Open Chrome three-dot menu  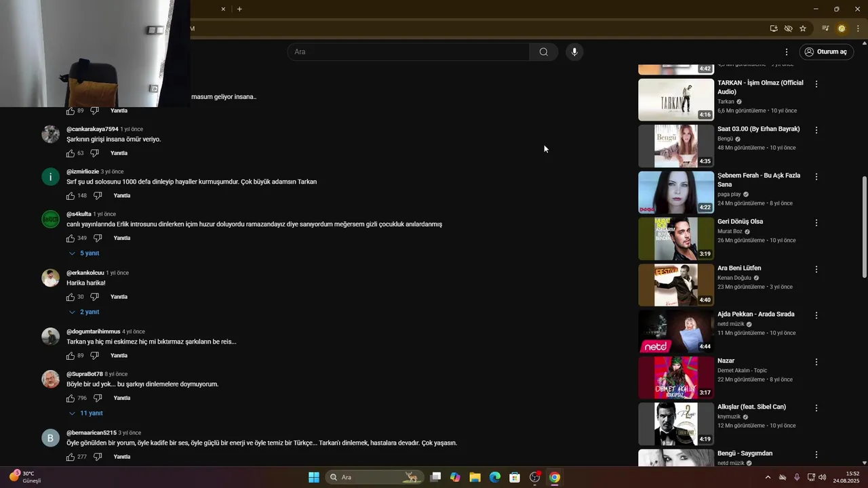pos(858,28)
